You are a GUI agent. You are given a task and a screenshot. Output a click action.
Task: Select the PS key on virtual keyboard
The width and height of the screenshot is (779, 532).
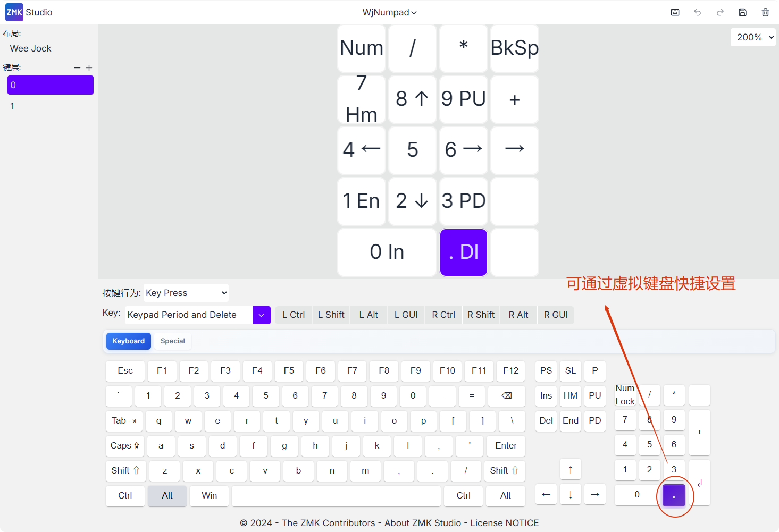coord(546,370)
